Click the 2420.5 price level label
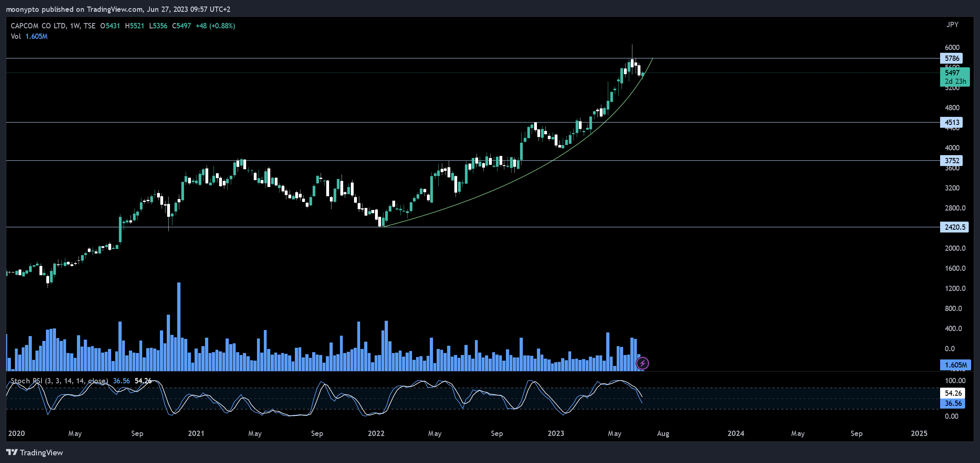This screenshot has width=980, height=463. tap(954, 227)
